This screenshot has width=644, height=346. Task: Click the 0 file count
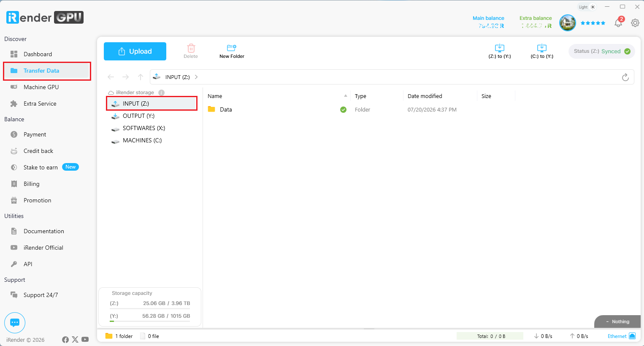150,336
